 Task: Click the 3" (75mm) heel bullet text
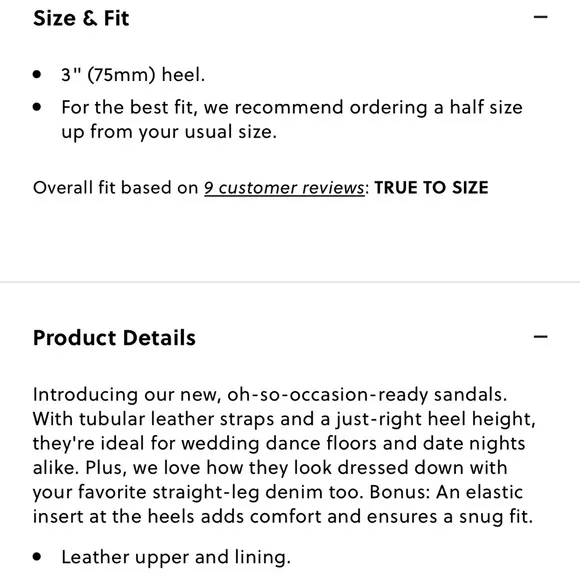pyautogui.click(x=133, y=75)
